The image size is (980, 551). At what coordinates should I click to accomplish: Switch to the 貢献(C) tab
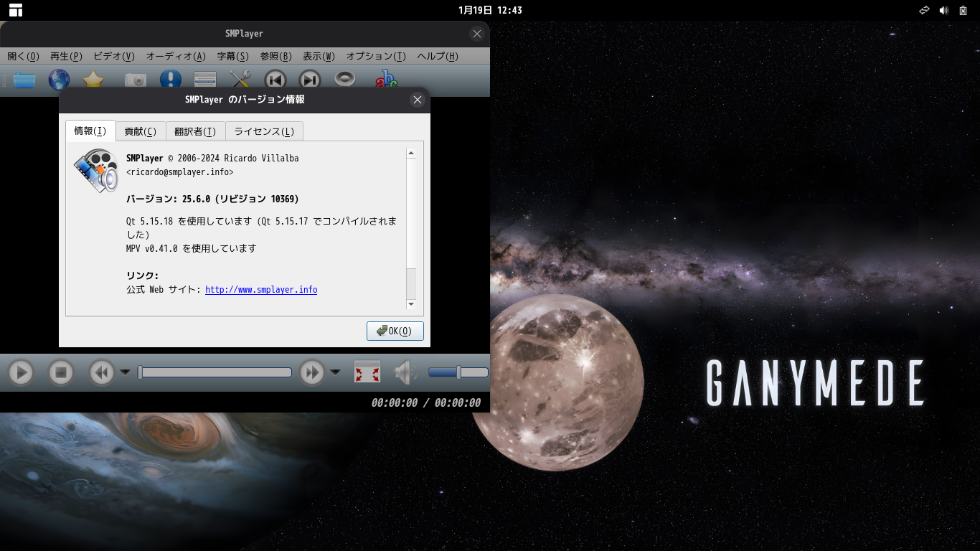tap(141, 131)
